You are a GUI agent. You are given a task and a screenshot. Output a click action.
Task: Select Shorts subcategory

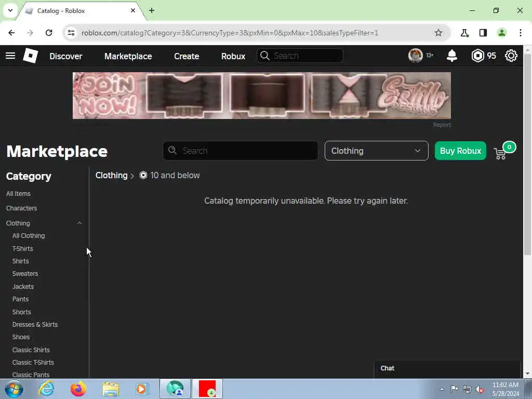click(x=21, y=312)
